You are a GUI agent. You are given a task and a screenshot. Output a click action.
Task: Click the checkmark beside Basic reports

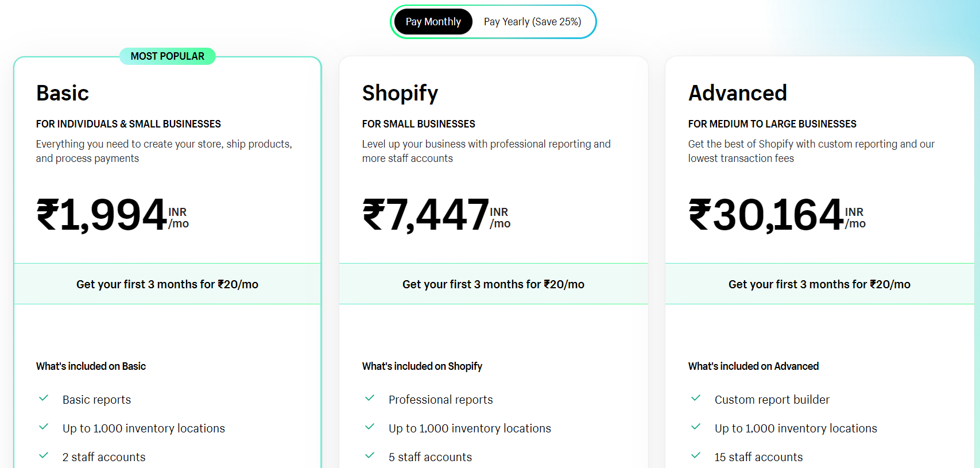coord(44,397)
